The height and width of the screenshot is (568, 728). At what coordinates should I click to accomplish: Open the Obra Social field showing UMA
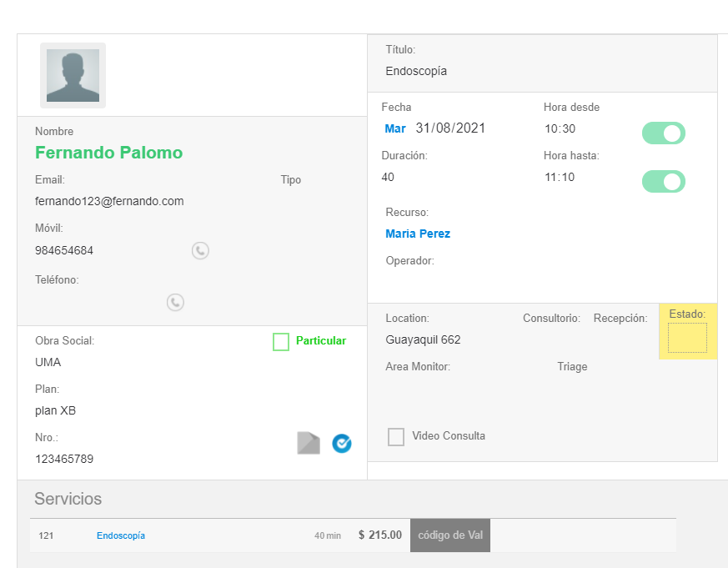click(48, 363)
